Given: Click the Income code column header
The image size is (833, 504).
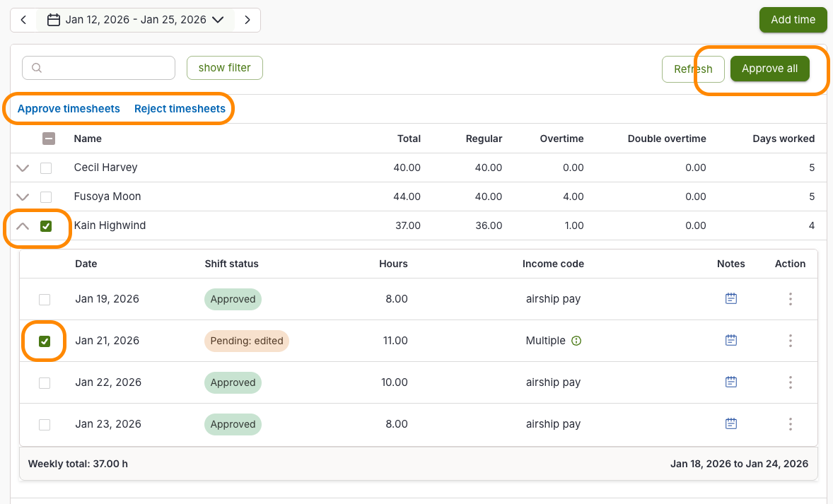Looking at the screenshot, I should point(553,264).
